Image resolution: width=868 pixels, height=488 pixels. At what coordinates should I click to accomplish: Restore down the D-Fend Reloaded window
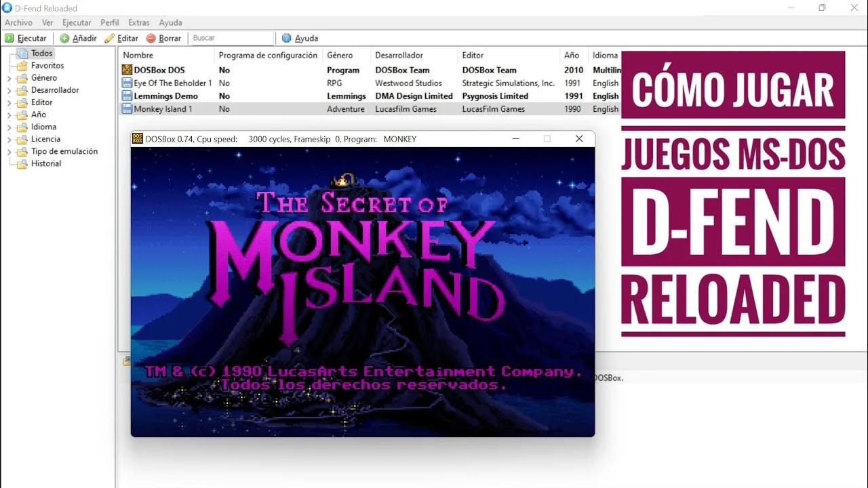pos(822,8)
